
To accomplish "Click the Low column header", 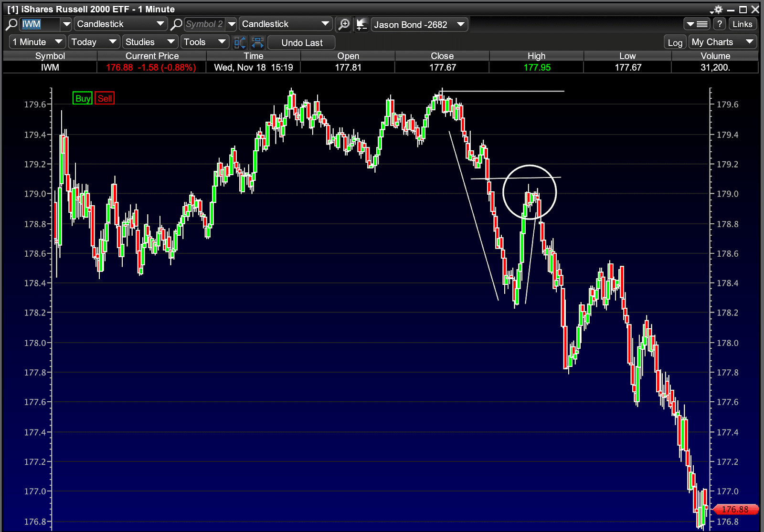I will [627, 56].
